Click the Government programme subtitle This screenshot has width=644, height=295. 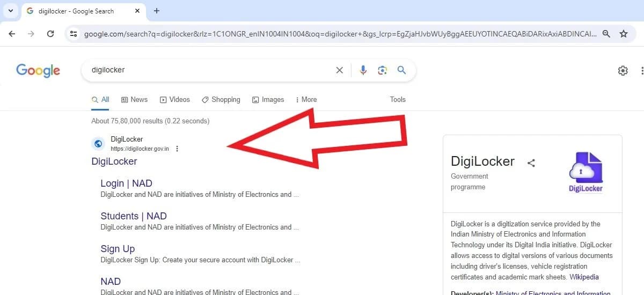(x=469, y=181)
